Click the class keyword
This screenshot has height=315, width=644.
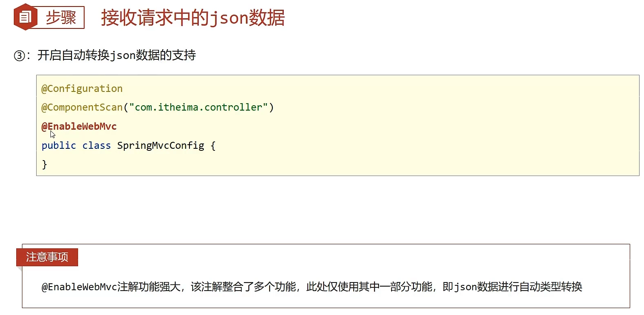[x=96, y=146]
